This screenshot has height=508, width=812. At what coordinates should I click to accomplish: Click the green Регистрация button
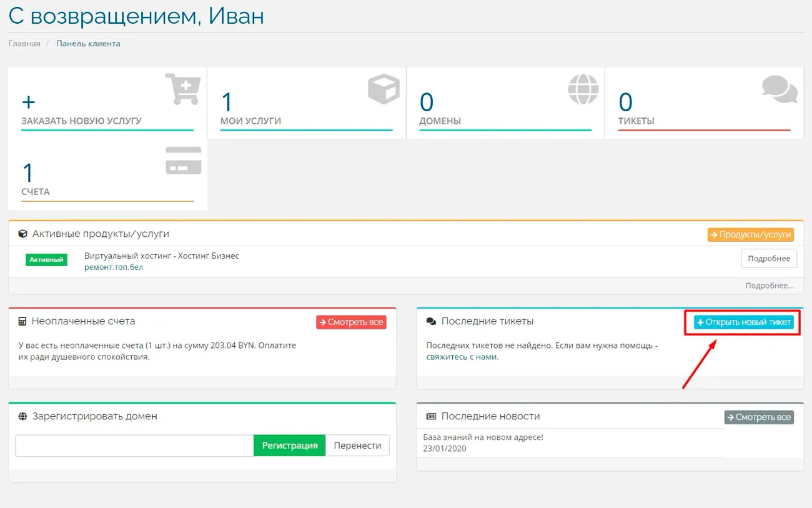coord(290,446)
